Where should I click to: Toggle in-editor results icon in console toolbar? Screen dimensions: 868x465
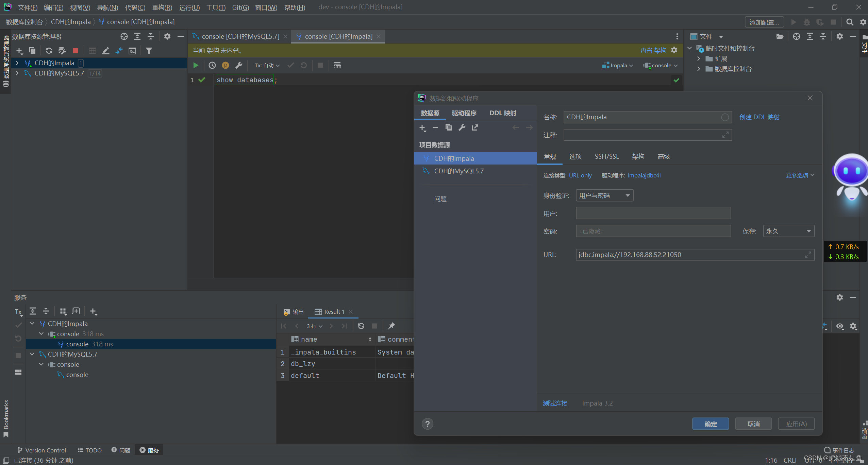tap(337, 65)
